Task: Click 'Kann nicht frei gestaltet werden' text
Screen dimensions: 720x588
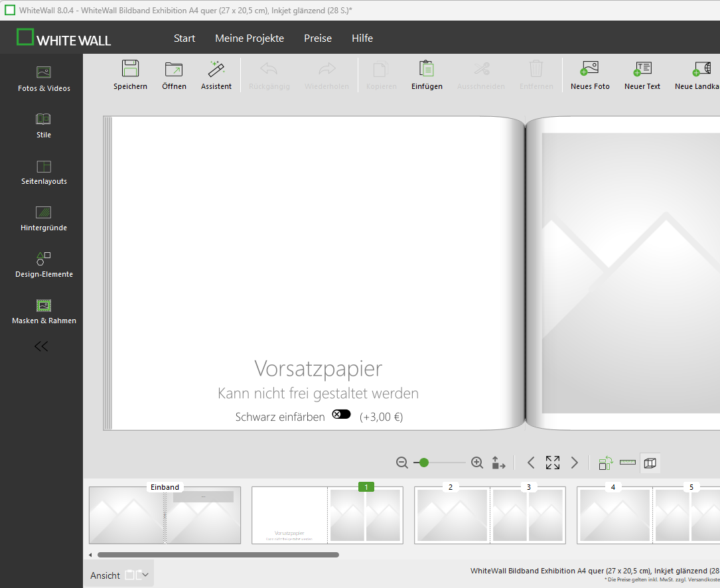Action: coord(319,394)
